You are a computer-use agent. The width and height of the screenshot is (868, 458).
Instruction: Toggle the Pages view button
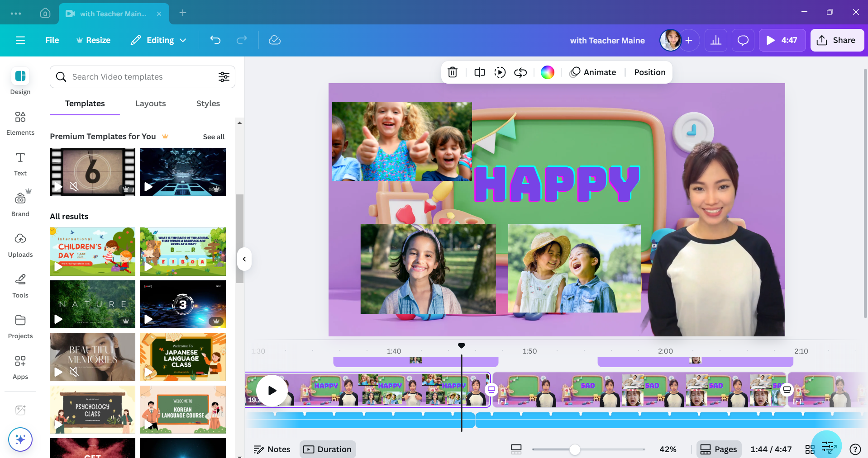pos(719,449)
